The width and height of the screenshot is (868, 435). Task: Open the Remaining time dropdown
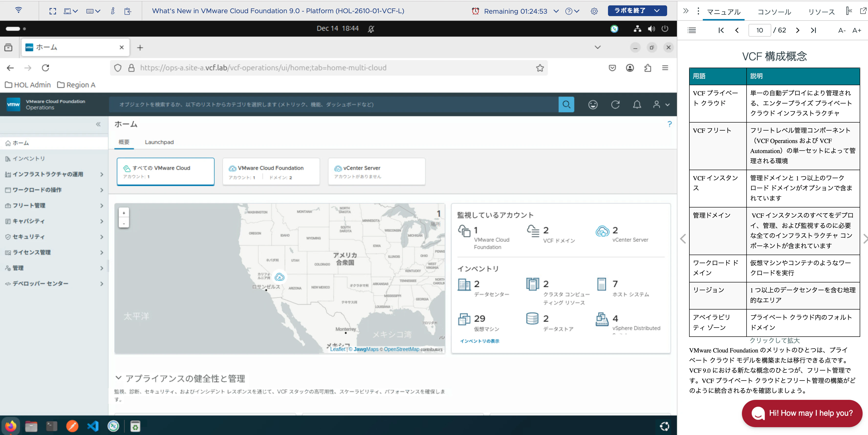(x=556, y=11)
